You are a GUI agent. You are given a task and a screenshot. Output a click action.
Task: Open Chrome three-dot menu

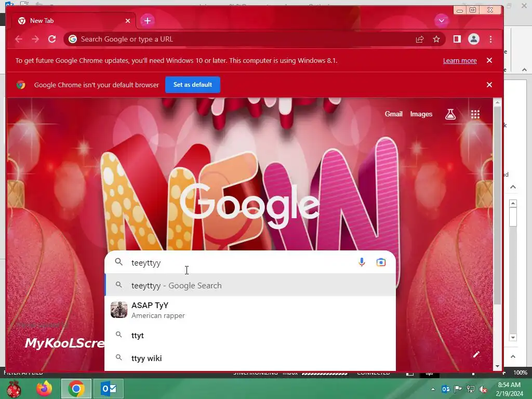click(490, 39)
